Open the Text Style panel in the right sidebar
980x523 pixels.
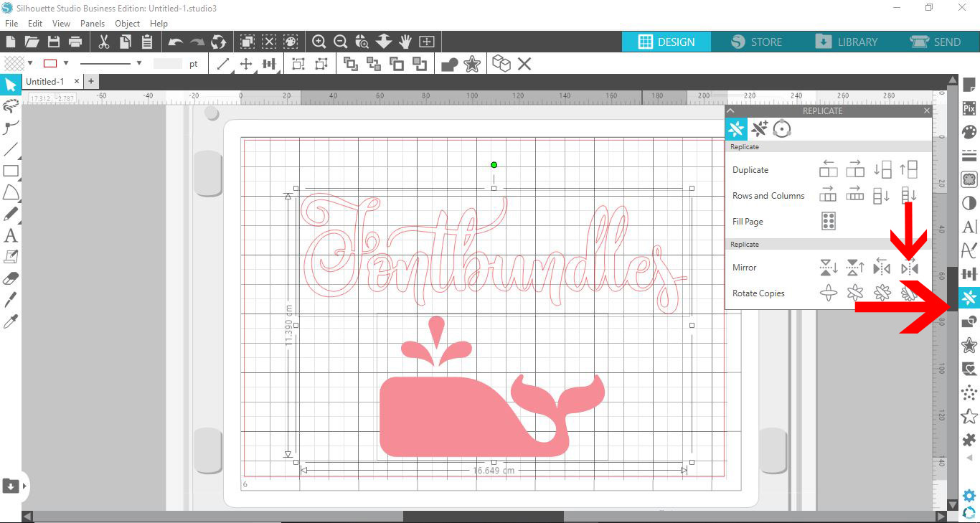tap(969, 227)
